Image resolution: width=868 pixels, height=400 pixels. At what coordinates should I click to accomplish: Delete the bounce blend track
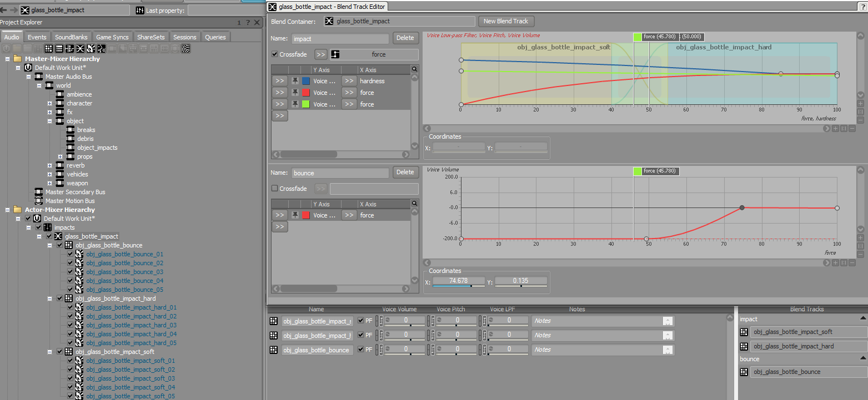(x=405, y=172)
